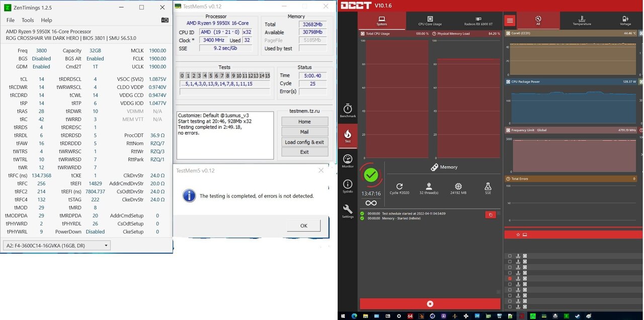Click OK in the testing completed dialog
The image size is (644, 320).
[303, 225]
